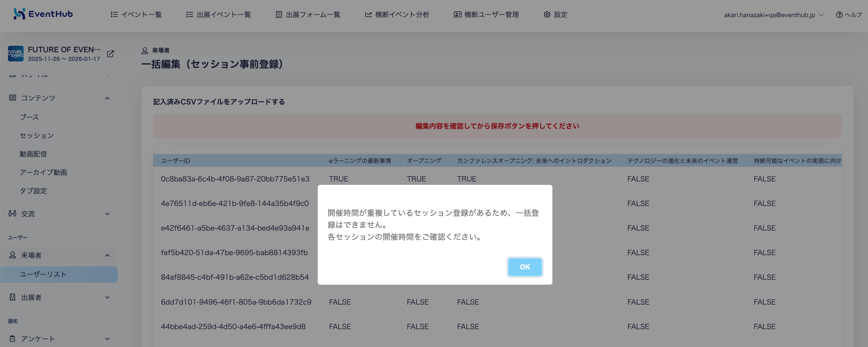Click OK in the dialog
Viewport: 868px width, 347px height.
pos(525,267)
